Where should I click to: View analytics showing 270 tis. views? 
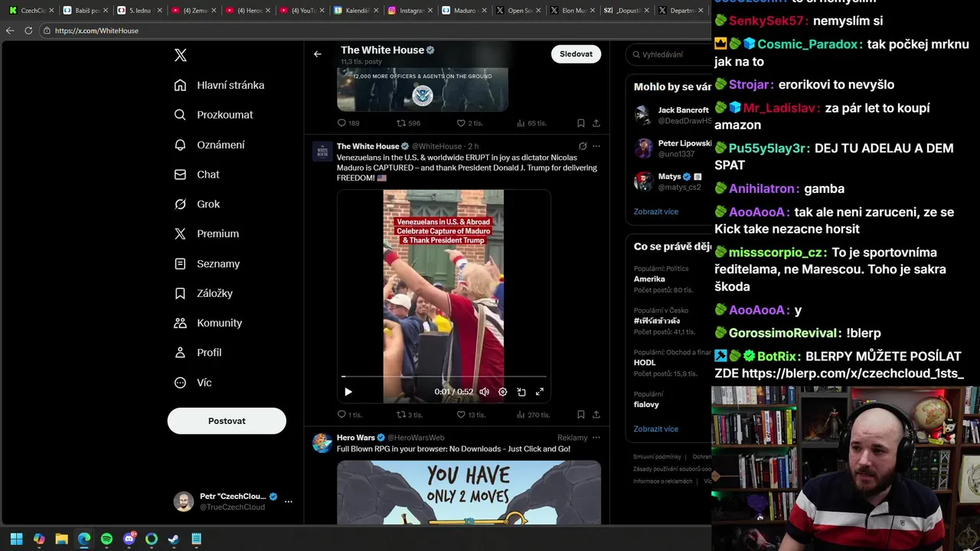(x=533, y=415)
